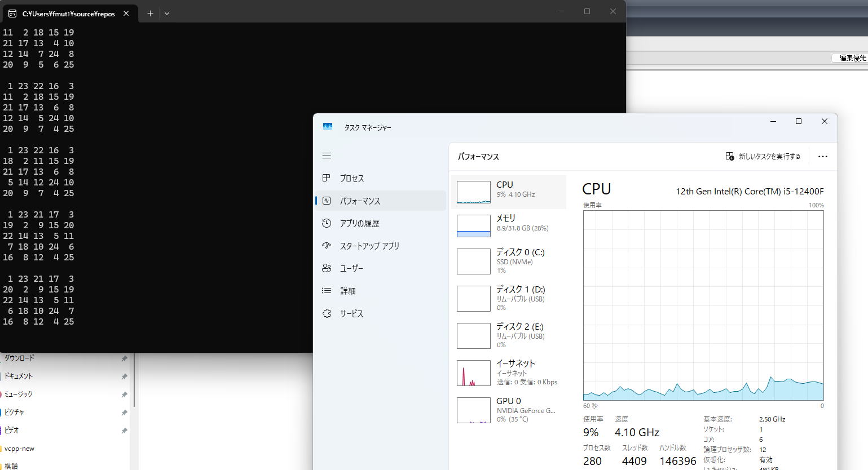Viewport: 868px width, 470px height.
Task: Toggle the 編集優先 checkbox
Action: point(836,58)
